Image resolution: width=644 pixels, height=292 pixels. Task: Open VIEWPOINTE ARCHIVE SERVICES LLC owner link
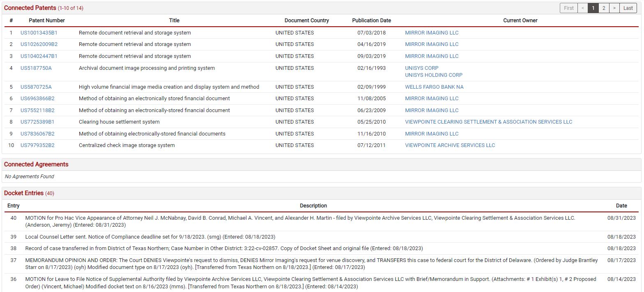(450, 145)
